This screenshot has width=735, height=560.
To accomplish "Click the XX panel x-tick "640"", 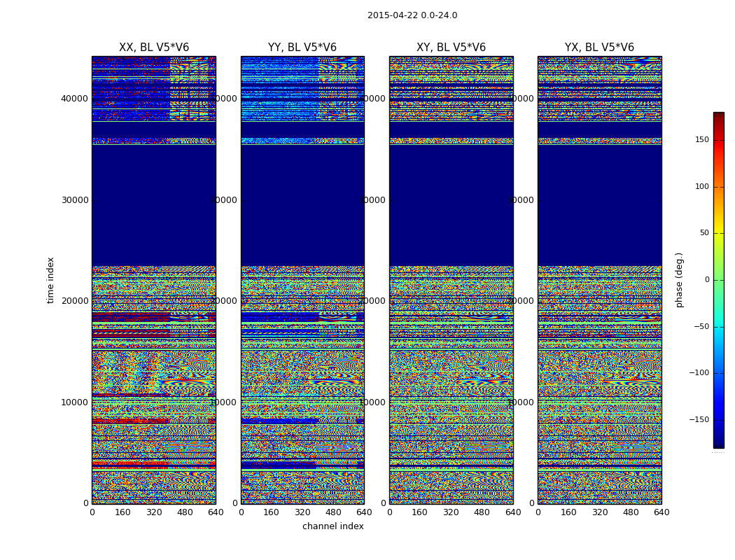I will coord(216,512).
